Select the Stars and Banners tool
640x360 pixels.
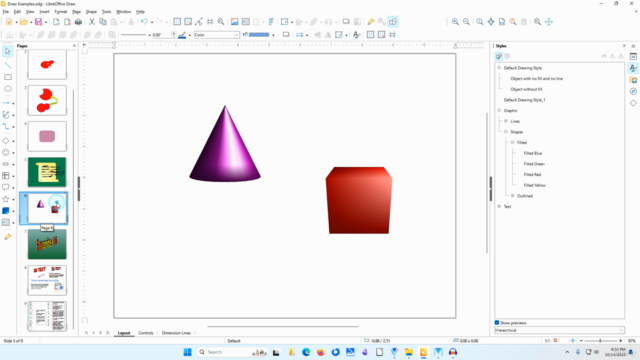[x=6, y=199]
